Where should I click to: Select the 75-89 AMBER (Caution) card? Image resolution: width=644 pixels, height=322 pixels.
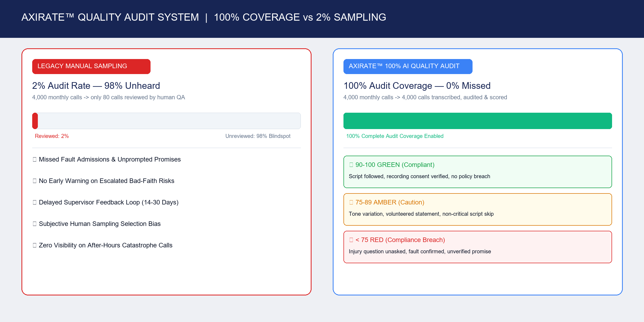click(x=478, y=209)
